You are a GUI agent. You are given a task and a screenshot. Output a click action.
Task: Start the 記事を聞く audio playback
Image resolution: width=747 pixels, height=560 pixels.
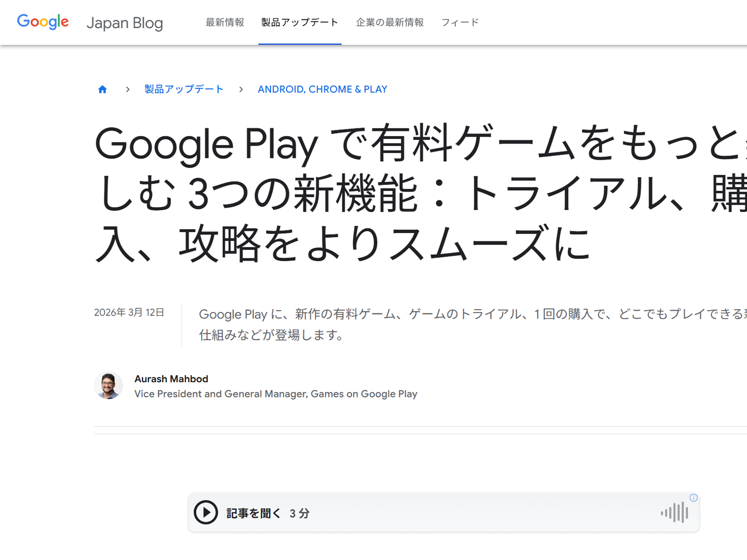click(206, 513)
